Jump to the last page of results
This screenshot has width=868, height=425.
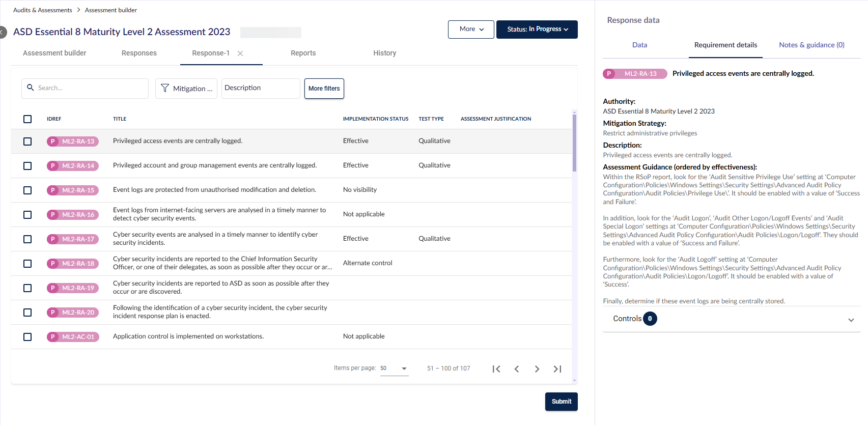tap(557, 369)
